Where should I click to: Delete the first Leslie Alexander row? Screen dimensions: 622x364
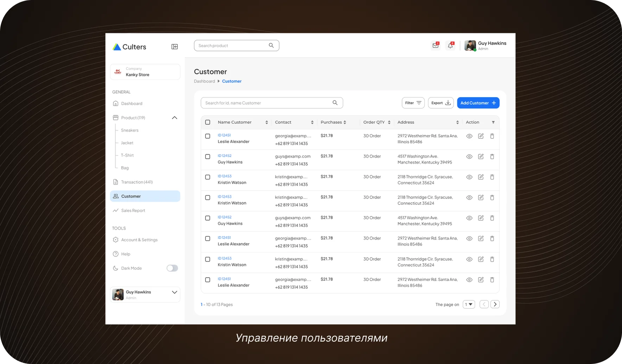coord(492,136)
